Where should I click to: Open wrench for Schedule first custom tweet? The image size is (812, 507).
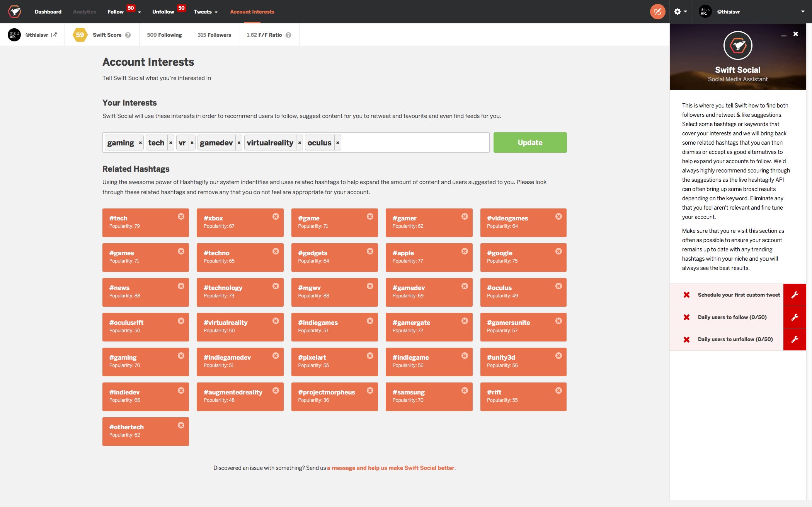795,295
